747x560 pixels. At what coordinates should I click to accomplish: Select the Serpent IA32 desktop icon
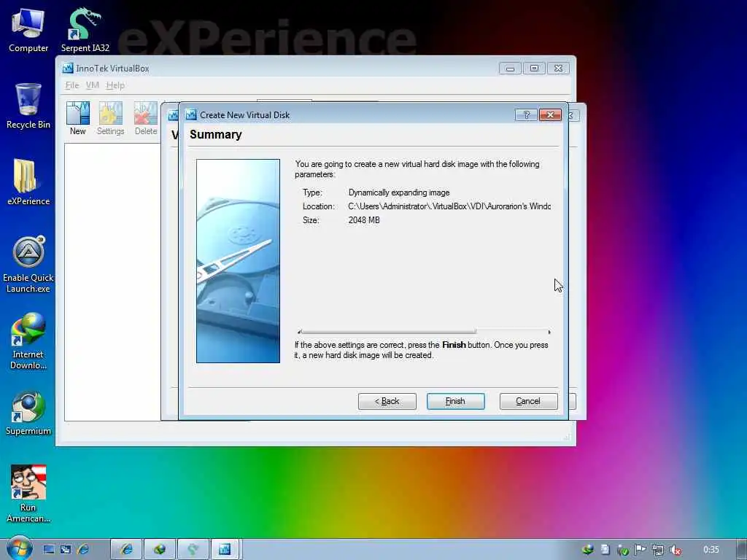coord(85,30)
